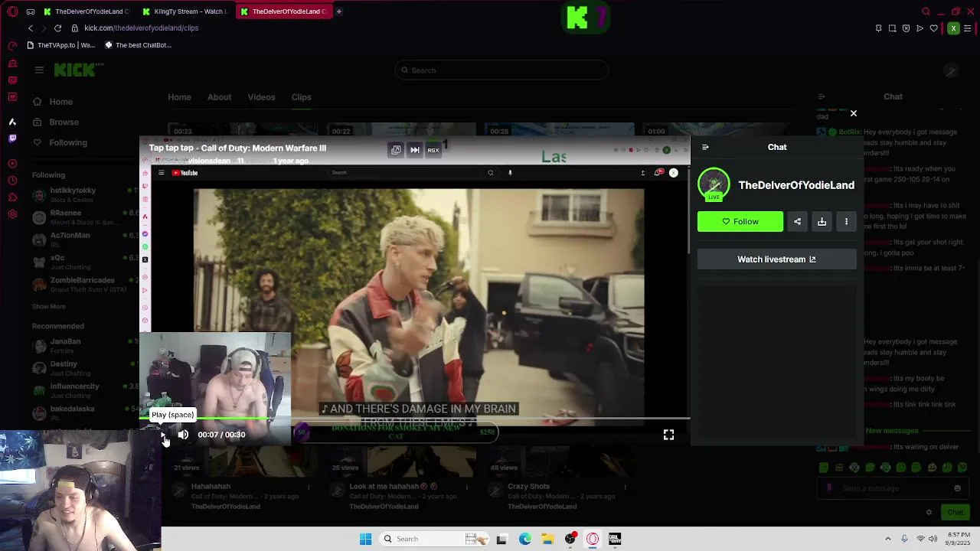Enter fullscreen mode on the clip player
The image size is (980, 551).
pyautogui.click(x=668, y=435)
